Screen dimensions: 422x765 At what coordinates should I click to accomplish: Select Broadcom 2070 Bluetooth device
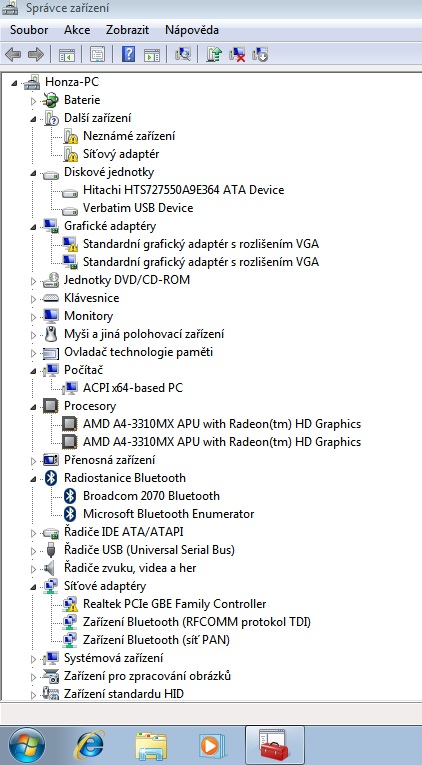point(151,496)
